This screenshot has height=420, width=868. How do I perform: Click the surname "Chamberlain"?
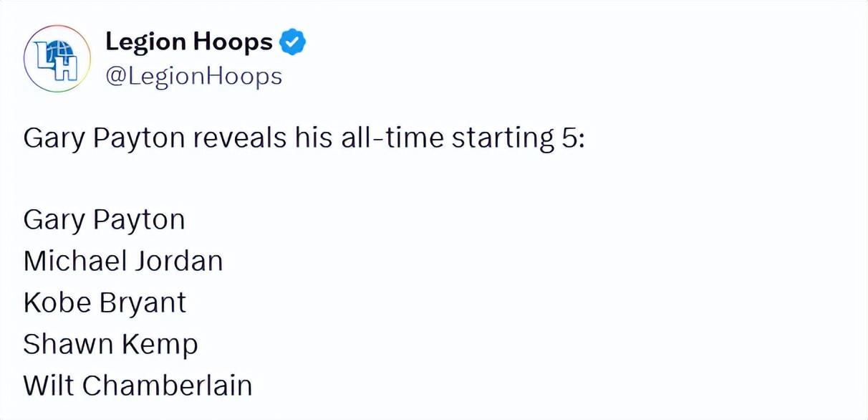167,386
